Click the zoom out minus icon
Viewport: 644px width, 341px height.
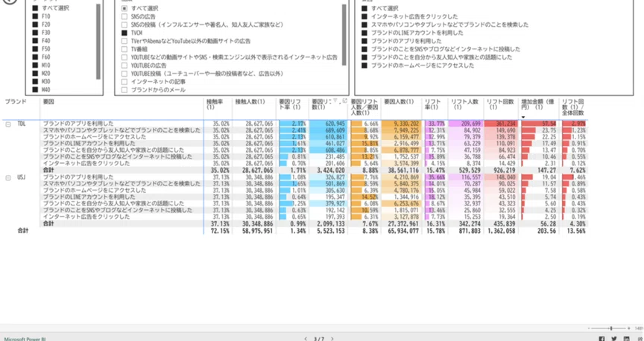[589, 328]
